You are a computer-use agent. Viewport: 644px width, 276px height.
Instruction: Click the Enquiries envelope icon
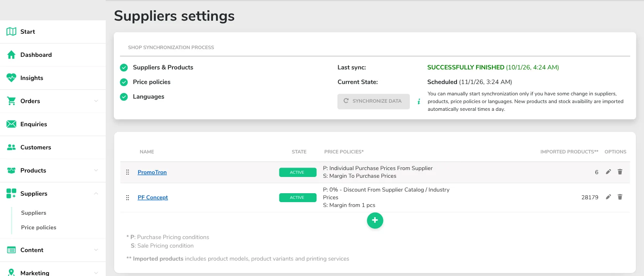click(x=11, y=124)
